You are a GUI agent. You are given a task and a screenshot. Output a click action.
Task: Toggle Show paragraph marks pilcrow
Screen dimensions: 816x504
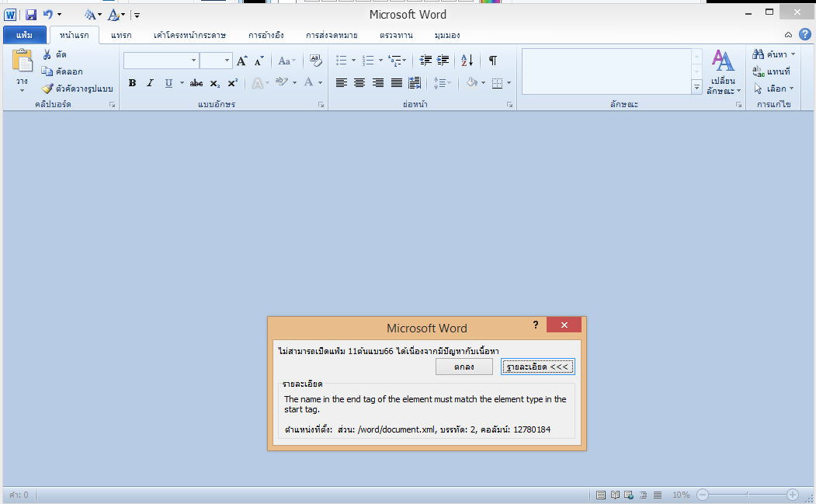(492, 61)
